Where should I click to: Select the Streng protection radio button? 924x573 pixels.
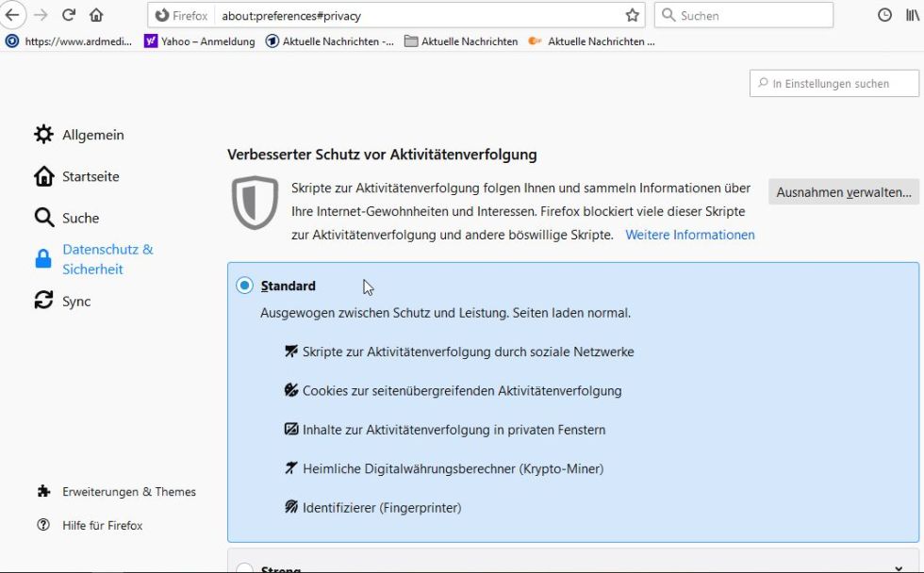click(245, 568)
